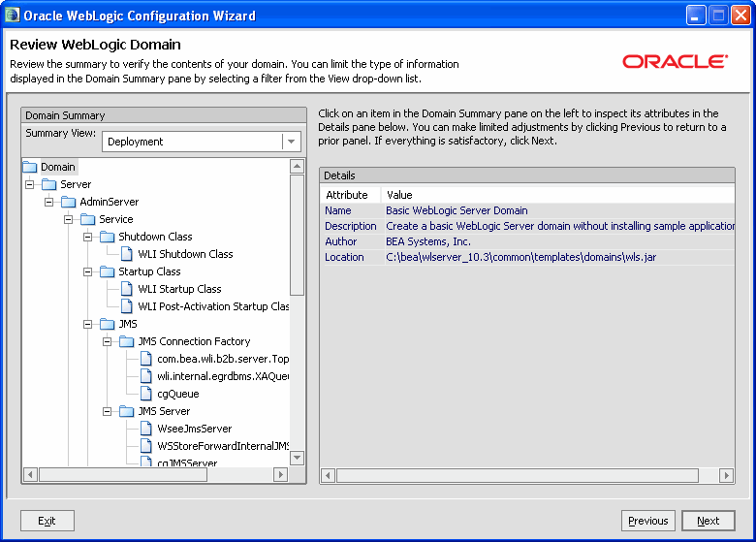Image resolution: width=756 pixels, height=542 pixels.
Task: Click the 'BEA Systems, Inc.' value
Action: (428, 241)
